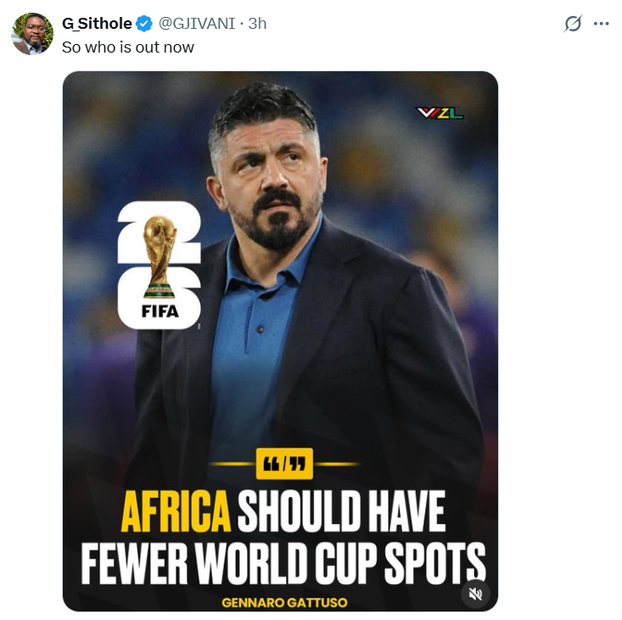Click the tweet text "So who is out now"
Image resolution: width=622 pixels, height=620 pixels.
tap(128, 47)
